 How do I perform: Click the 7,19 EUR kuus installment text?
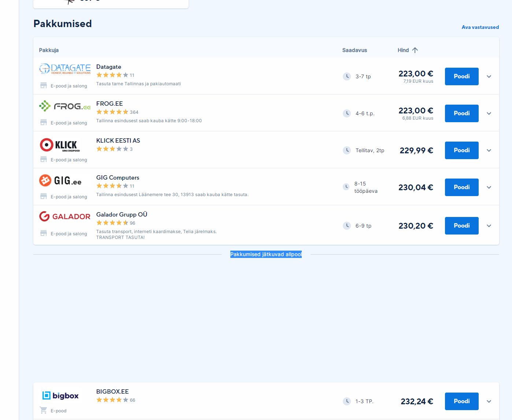(x=418, y=81)
